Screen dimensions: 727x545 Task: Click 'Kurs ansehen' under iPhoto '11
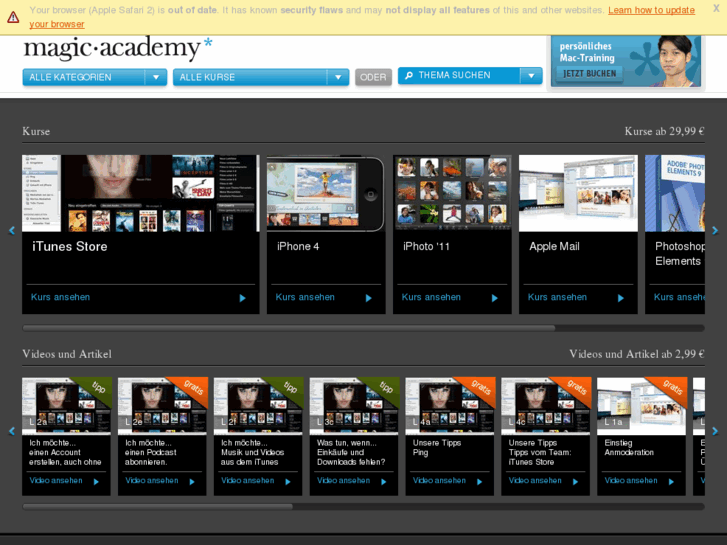tap(431, 297)
